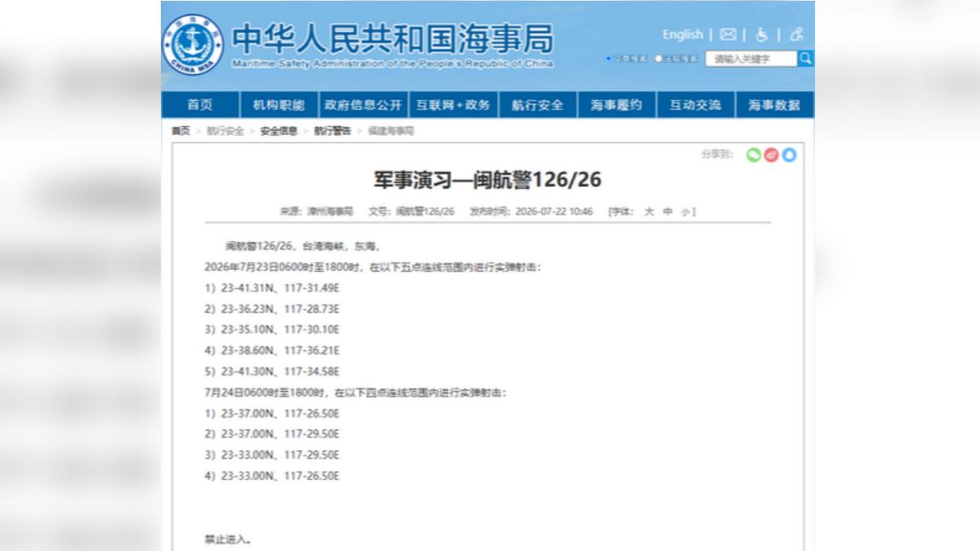Set font size to 大
This screenshot has width=980, height=551.
point(649,211)
